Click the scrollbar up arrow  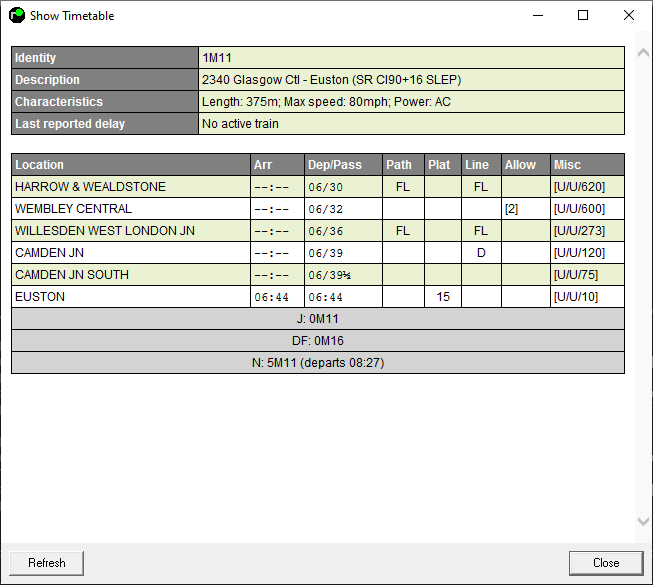(x=643, y=52)
